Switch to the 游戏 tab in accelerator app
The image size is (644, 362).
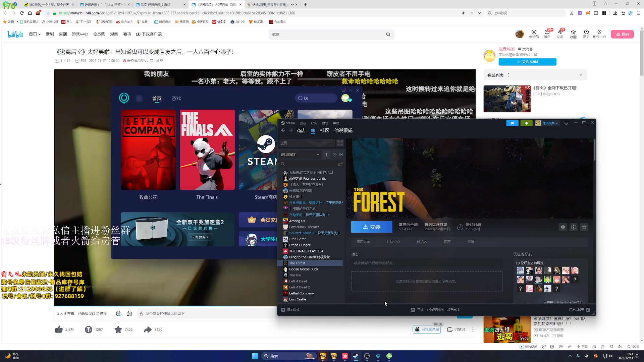(176, 98)
